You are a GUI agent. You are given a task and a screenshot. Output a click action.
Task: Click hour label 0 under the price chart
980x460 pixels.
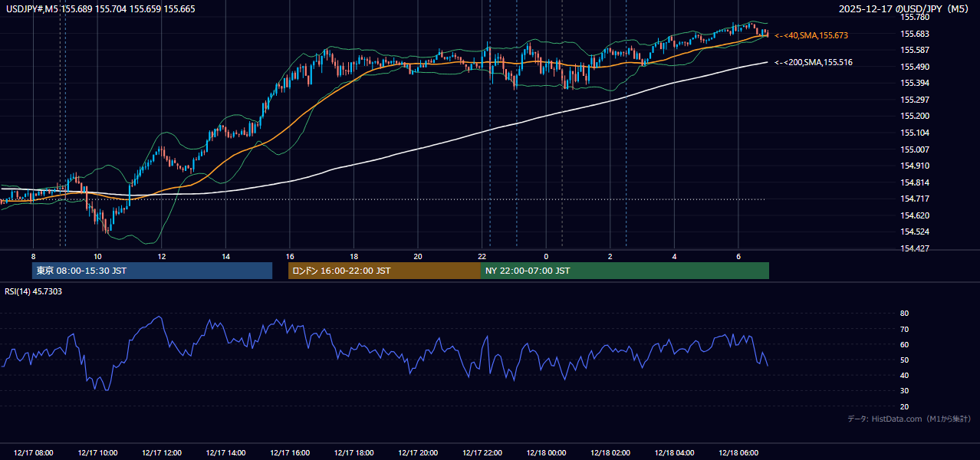pos(546,256)
